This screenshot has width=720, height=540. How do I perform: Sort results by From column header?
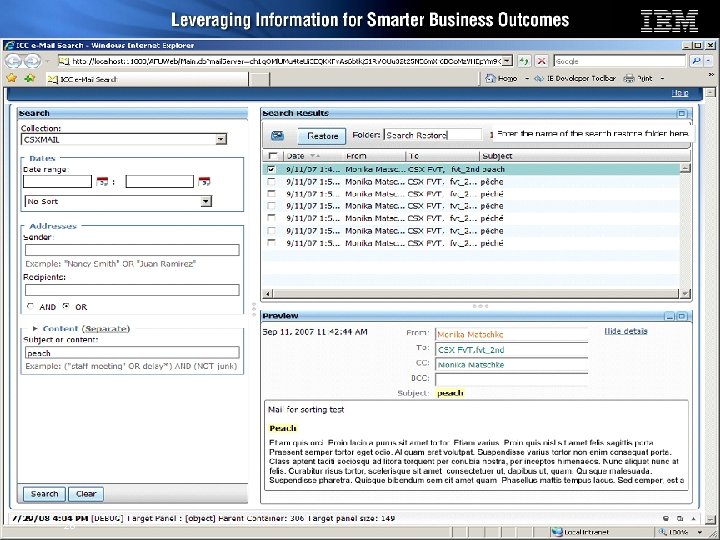click(x=356, y=156)
